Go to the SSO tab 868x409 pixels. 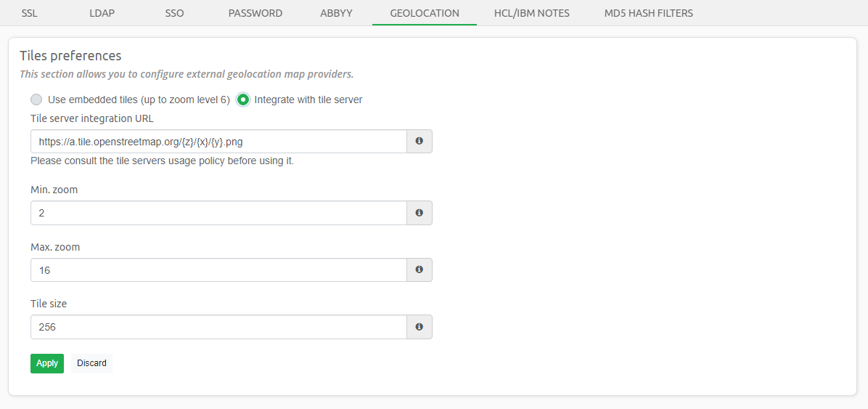point(174,13)
